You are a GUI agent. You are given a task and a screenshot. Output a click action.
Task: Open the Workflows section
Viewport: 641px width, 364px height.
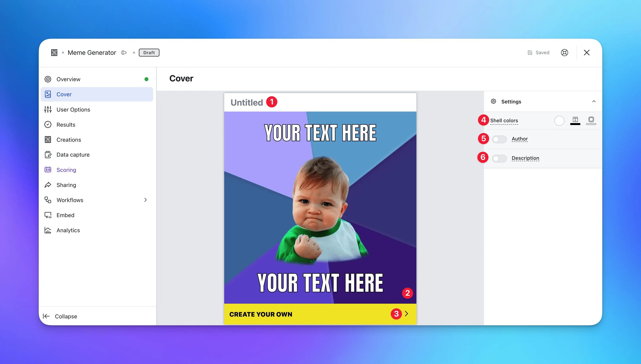[x=97, y=200]
